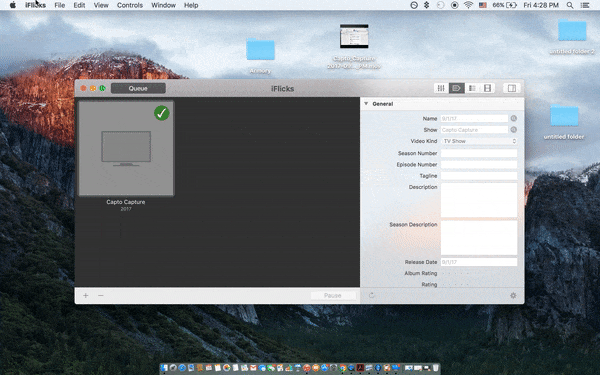Open Finder from the Dock

pos(164,368)
